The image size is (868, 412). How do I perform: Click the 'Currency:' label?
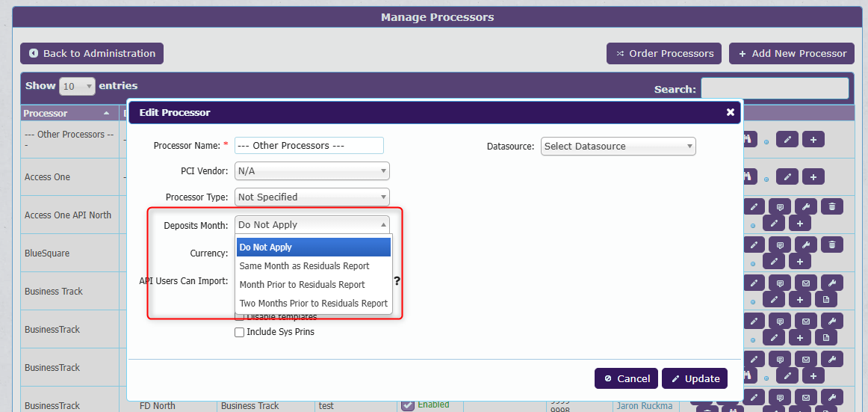[x=208, y=253]
